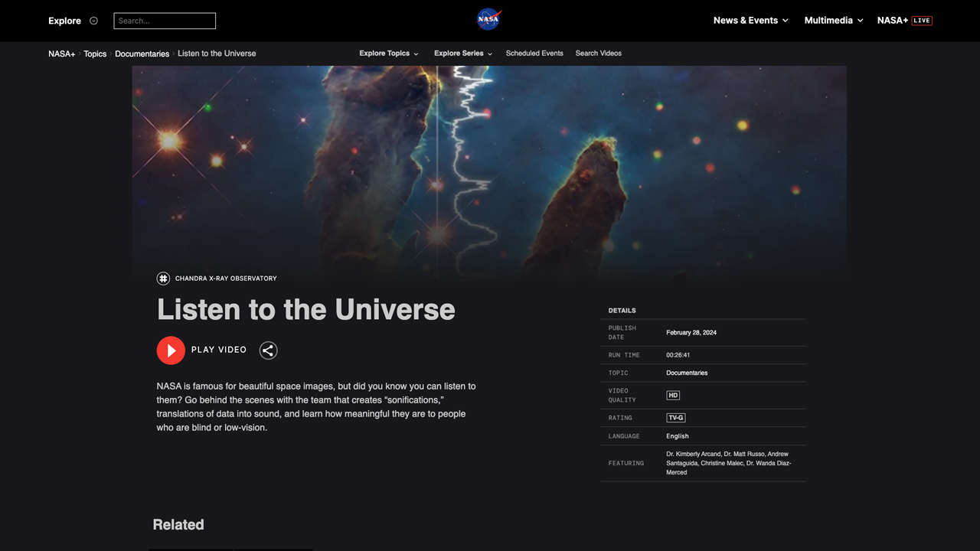This screenshot has width=980, height=551.
Task: Click the LIVE badge next to NASA+
Action: (922, 21)
